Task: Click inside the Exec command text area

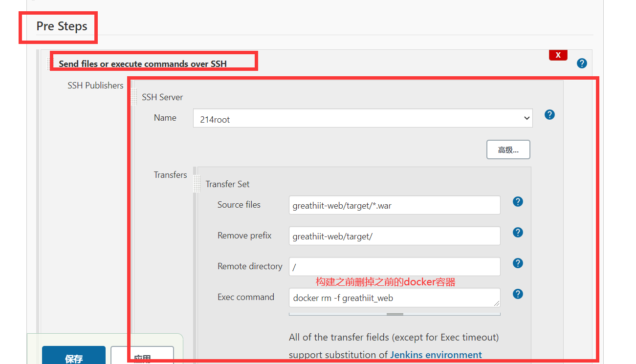Action: click(395, 298)
